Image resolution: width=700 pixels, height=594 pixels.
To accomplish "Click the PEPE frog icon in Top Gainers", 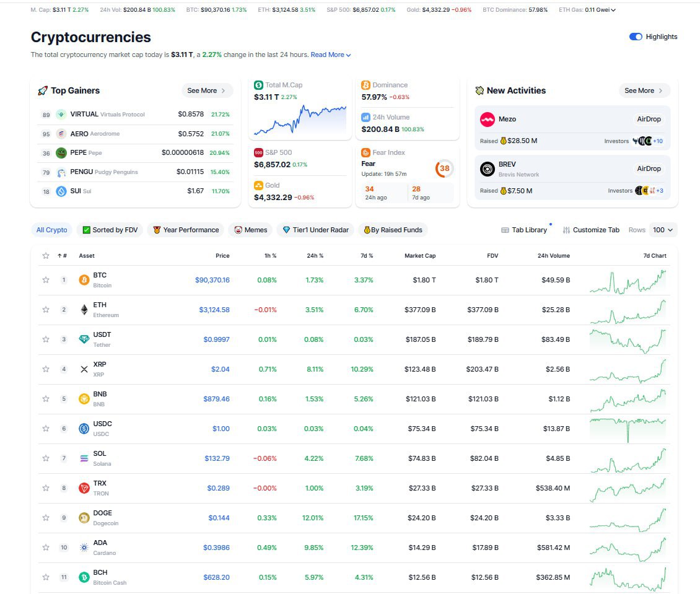I will pos(61,153).
